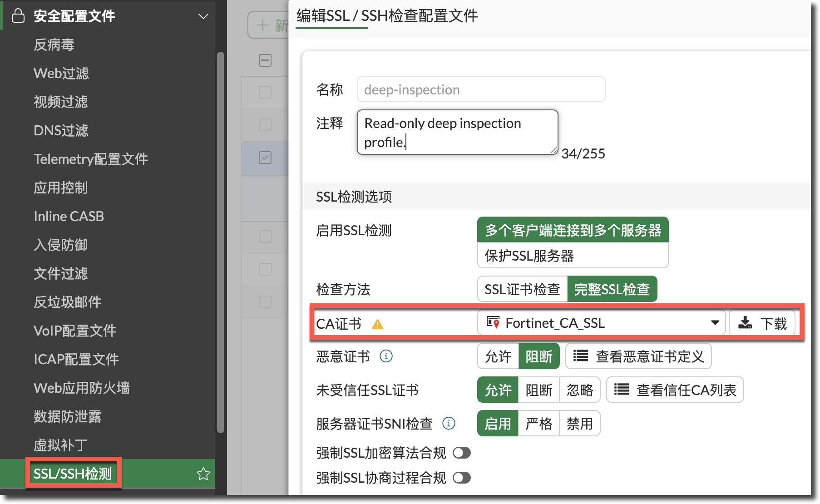Image resolution: width=820 pixels, height=504 pixels.
Task: Click the list icon in 查看恶意证书定义
Action: pyautogui.click(x=581, y=356)
